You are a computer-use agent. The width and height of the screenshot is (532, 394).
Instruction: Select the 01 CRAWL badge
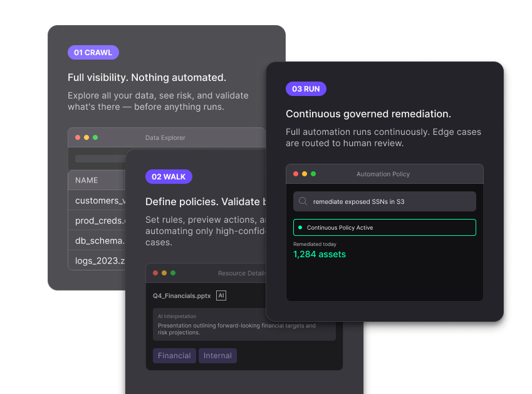click(93, 52)
